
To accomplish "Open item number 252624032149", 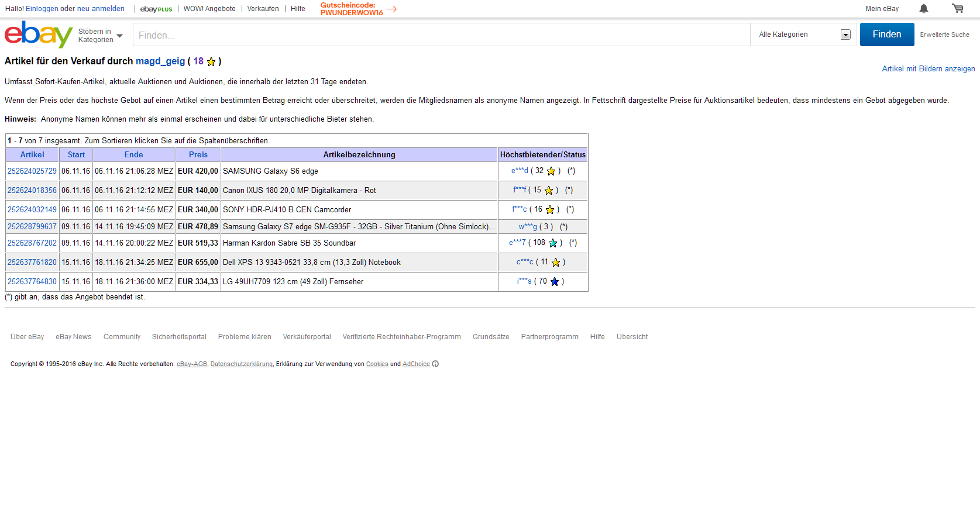I will 32,210.
